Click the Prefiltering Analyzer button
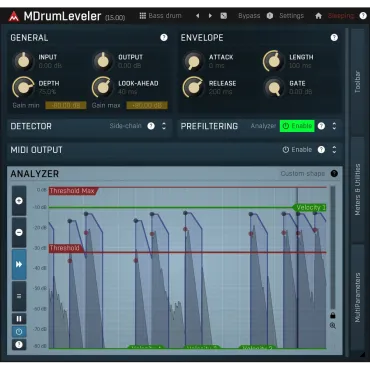 tap(263, 126)
